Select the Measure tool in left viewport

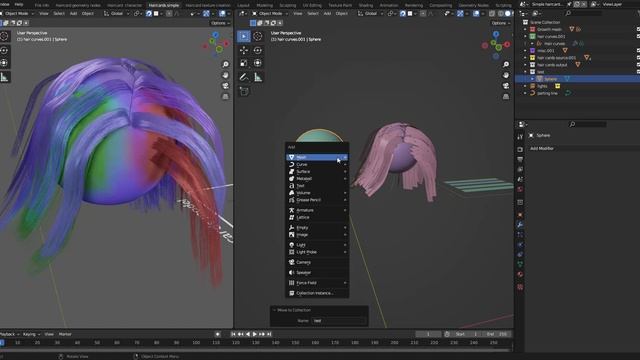coord(4,77)
